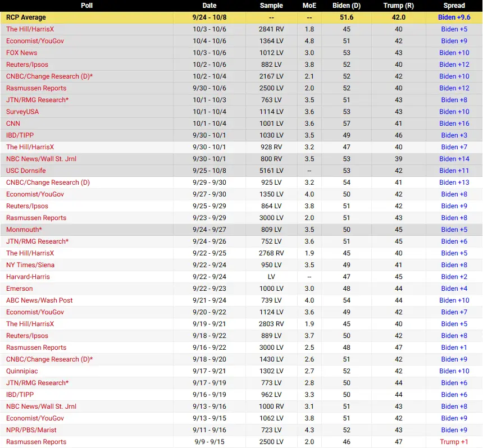Viewport: 483px width, 448px height.
Task: Open Rasmussen Reports poll dated 9/9 - 9/15
Action: tap(36, 442)
